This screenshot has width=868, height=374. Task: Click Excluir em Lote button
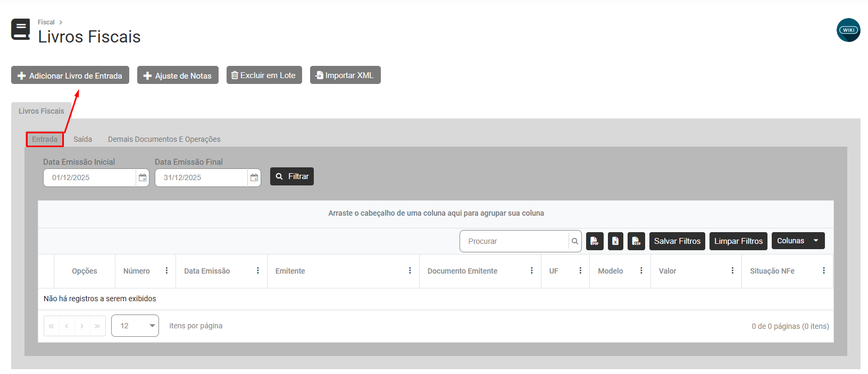(264, 75)
